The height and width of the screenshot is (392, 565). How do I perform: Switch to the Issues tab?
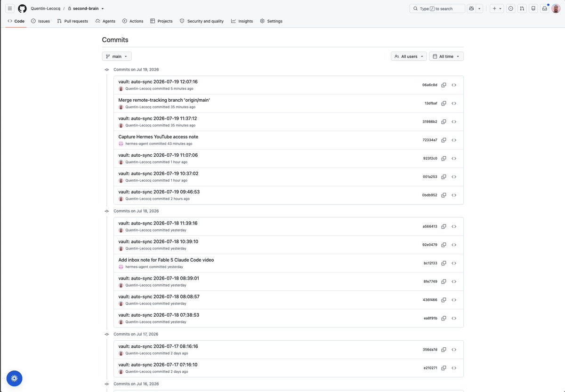point(40,21)
